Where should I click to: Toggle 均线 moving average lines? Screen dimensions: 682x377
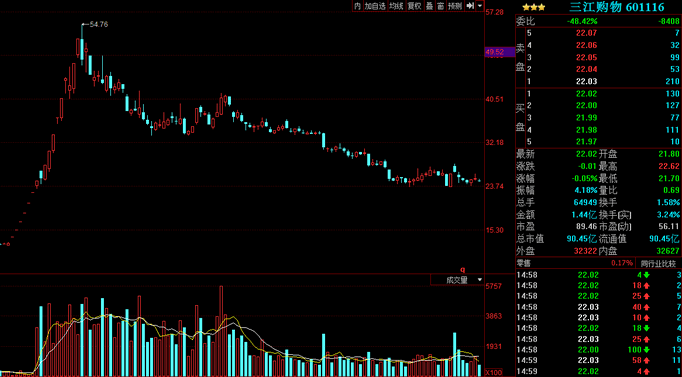(x=396, y=6)
